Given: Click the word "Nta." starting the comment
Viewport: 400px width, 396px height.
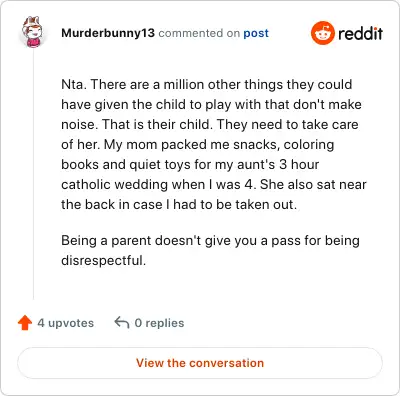Looking at the screenshot, I should pyautogui.click(x=74, y=84).
